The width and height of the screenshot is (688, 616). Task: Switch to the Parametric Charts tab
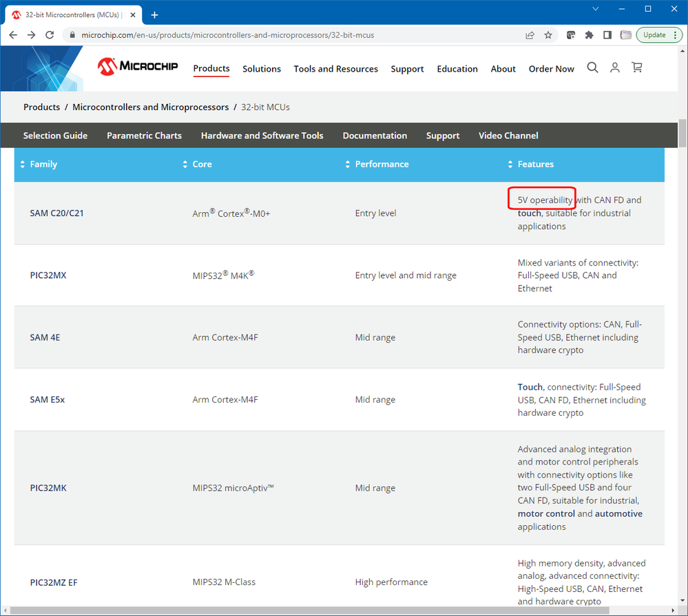(145, 136)
